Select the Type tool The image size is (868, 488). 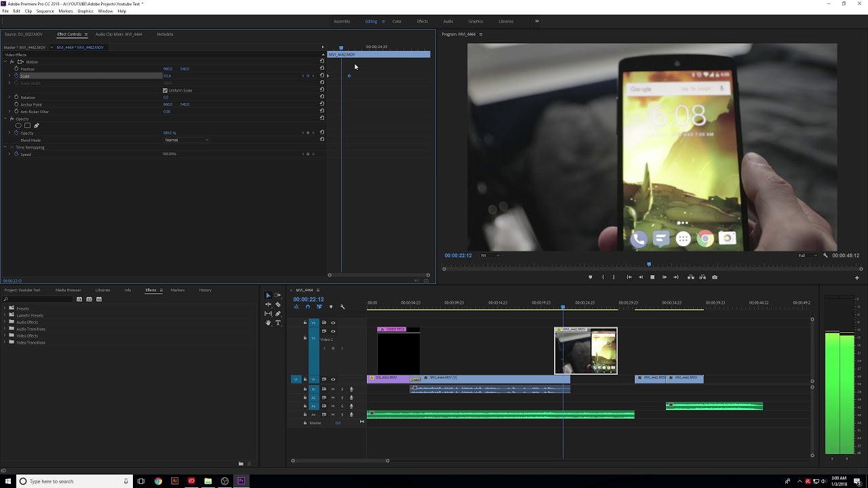point(278,323)
